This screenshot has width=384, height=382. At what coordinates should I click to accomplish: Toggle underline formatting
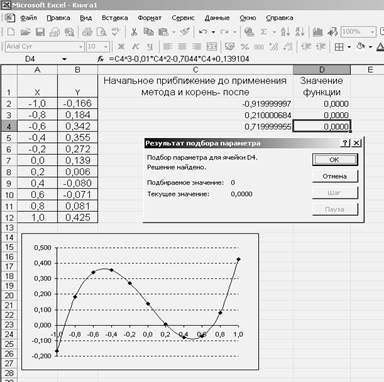[x=150, y=47]
